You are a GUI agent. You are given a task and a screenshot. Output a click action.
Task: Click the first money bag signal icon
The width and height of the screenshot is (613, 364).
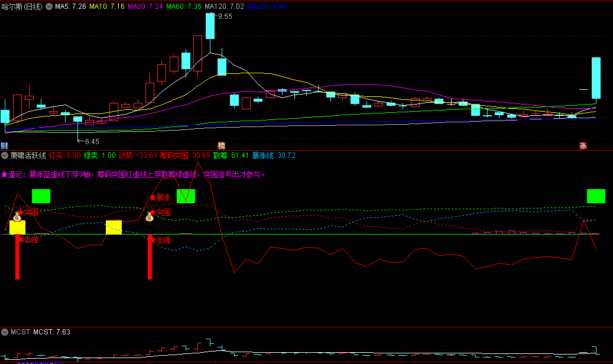pyautogui.click(x=17, y=217)
